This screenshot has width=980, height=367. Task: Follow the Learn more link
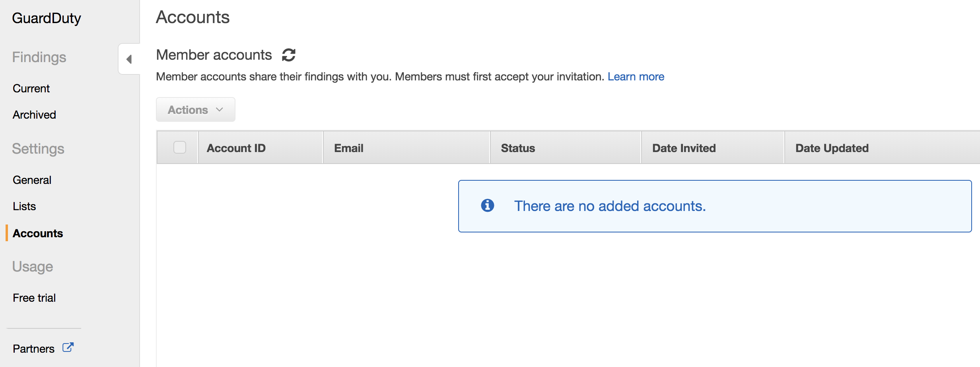click(636, 76)
